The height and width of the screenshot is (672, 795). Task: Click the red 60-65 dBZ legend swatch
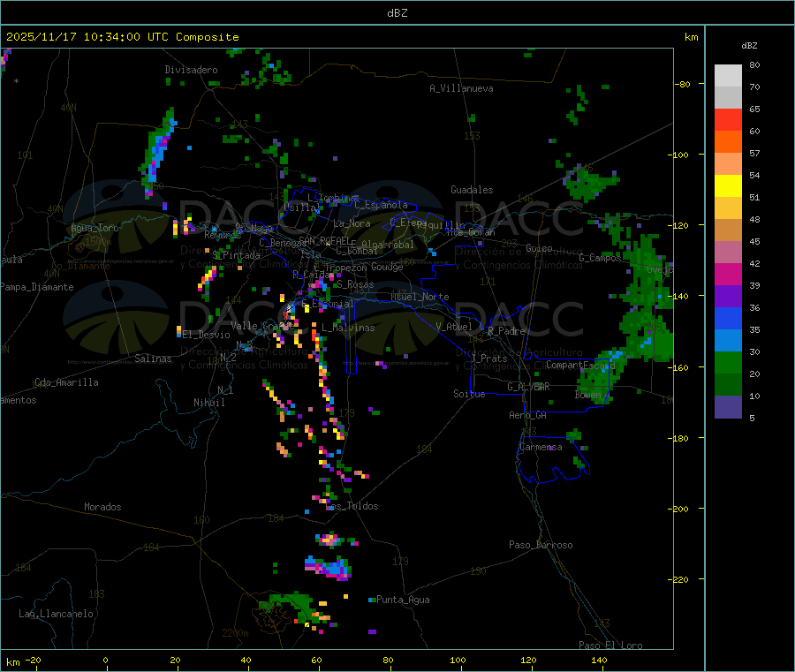728,119
